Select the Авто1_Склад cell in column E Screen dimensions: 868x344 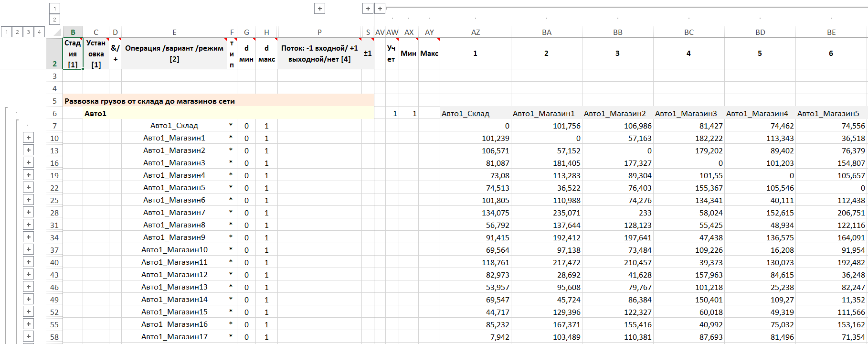(x=174, y=126)
